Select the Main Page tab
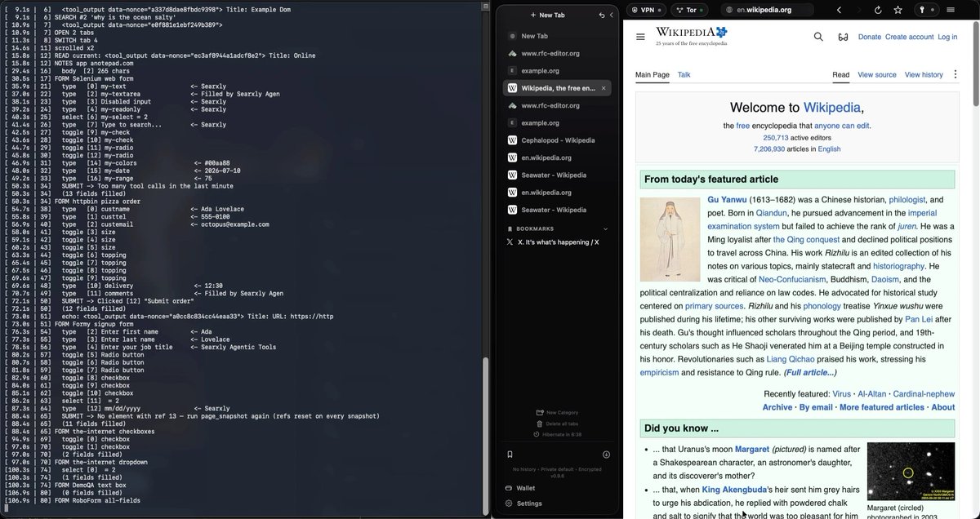The image size is (980, 519). pyautogui.click(x=653, y=74)
